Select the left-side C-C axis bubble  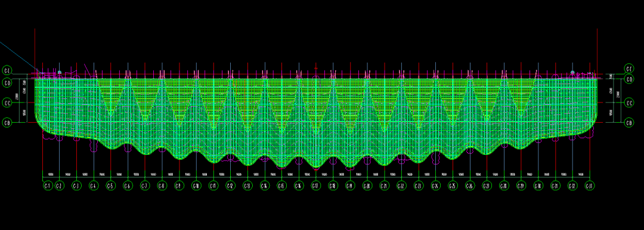click(x=7, y=102)
